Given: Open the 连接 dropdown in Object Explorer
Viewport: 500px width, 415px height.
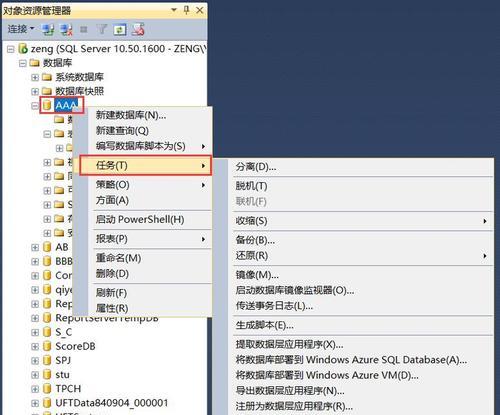Looking at the screenshot, I should 21,29.
